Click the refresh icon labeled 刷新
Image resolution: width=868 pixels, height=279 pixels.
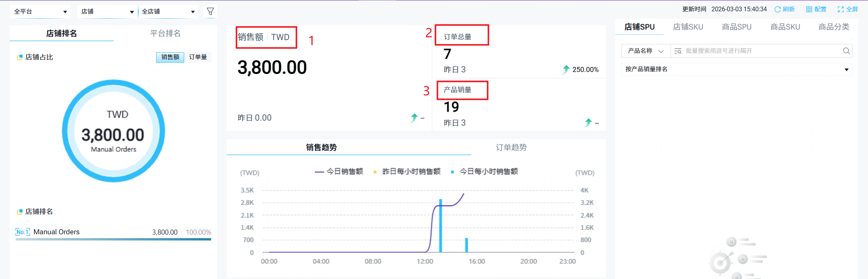tap(777, 9)
